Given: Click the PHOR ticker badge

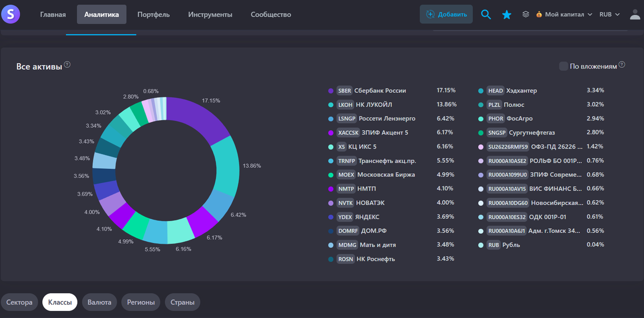Looking at the screenshot, I should (495, 119).
